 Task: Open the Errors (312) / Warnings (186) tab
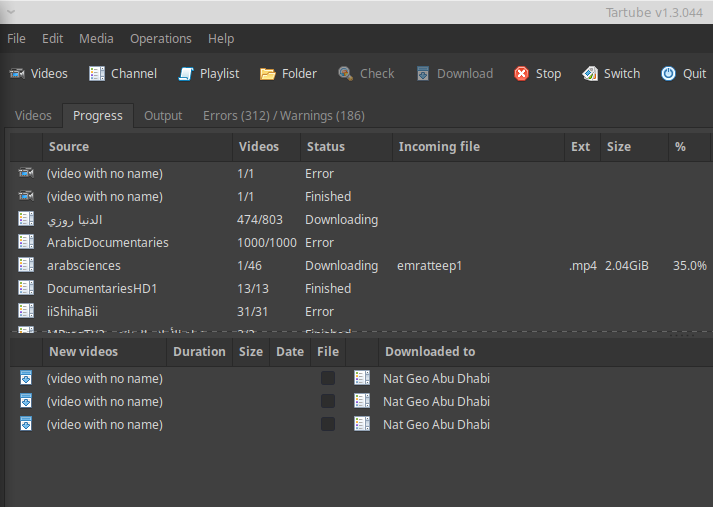(x=284, y=115)
